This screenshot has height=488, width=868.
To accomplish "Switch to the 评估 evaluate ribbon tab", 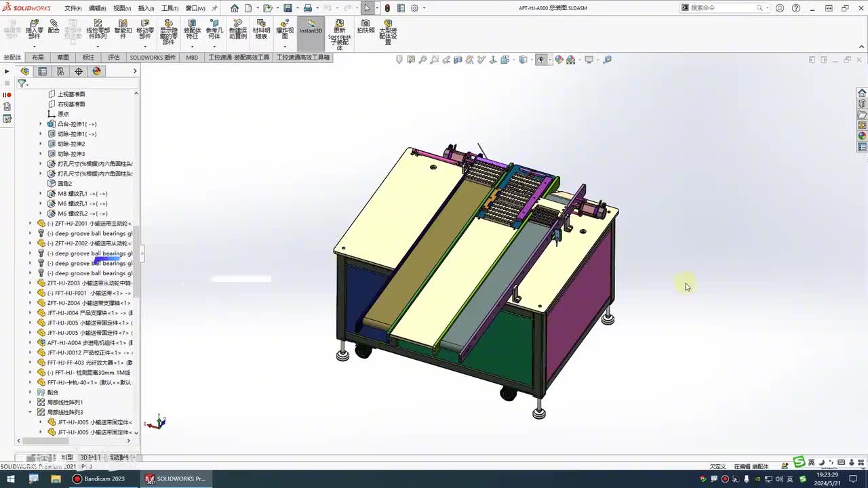I will (114, 58).
